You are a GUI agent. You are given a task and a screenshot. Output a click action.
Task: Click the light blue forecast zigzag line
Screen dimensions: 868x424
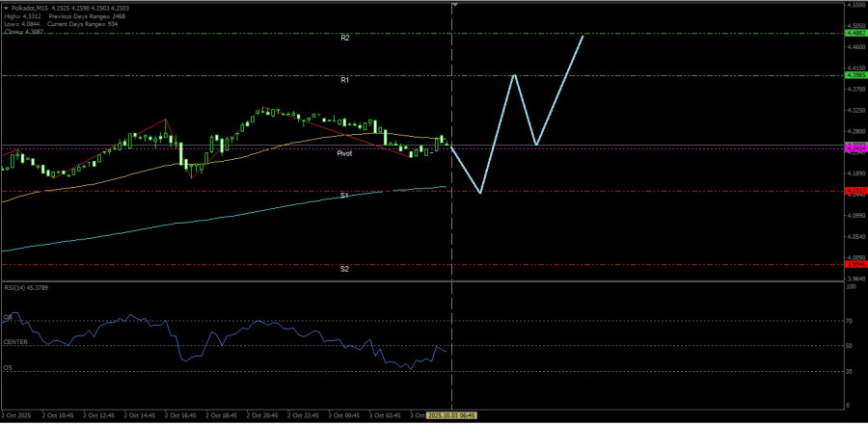click(x=497, y=135)
